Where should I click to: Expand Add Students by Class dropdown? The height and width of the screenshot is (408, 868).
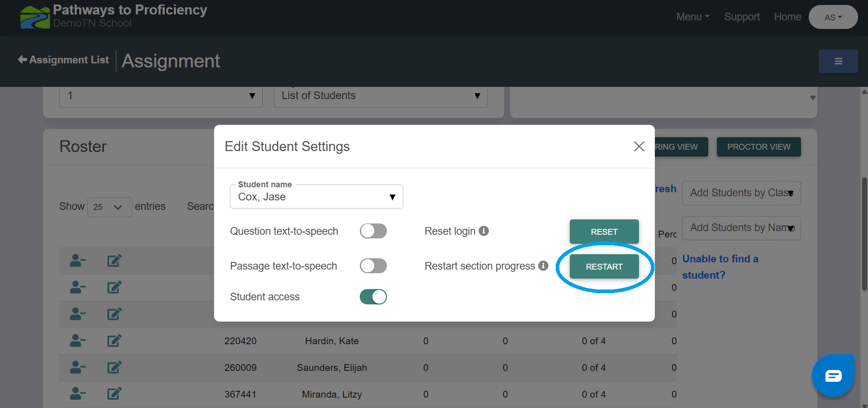click(x=741, y=193)
